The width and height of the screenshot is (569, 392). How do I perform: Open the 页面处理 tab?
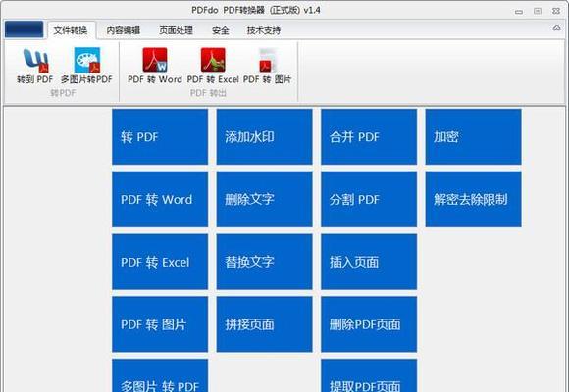(x=176, y=30)
